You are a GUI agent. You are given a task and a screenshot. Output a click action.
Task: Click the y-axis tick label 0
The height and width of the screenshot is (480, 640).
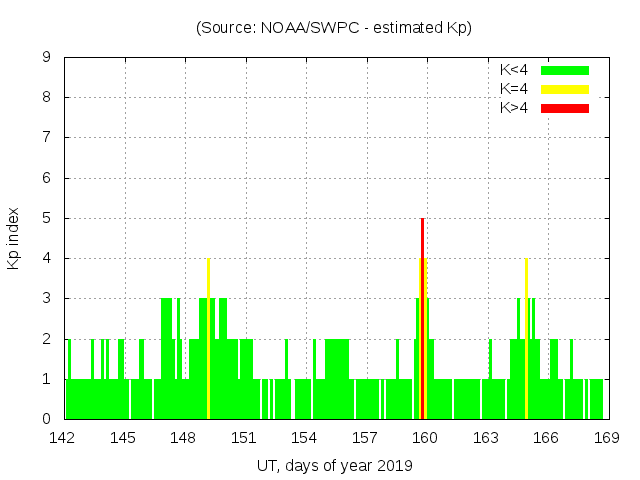46,419
